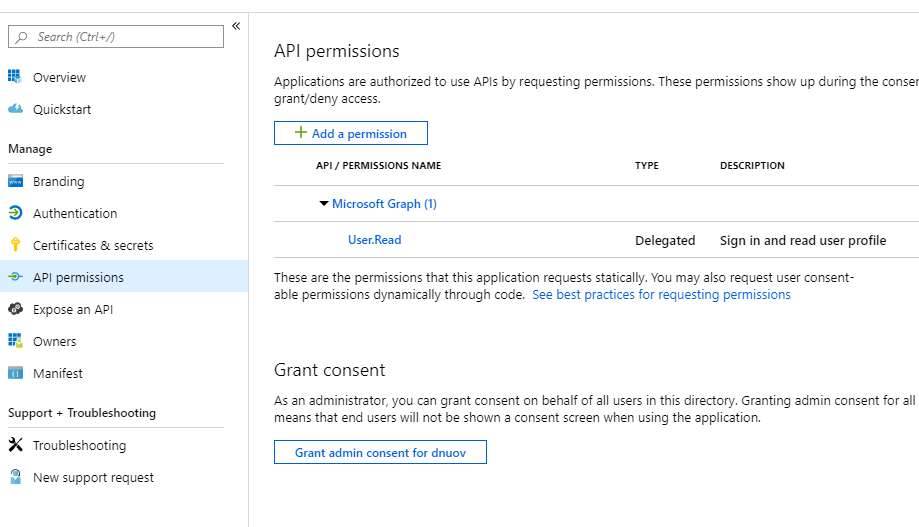Open the User.Read permission link

click(x=375, y=240)
